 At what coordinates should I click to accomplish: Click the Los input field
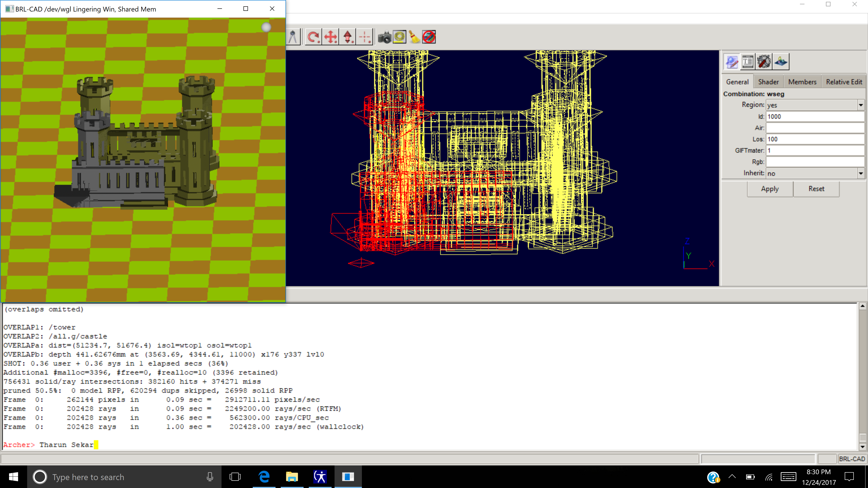click(x=815, y=139)
